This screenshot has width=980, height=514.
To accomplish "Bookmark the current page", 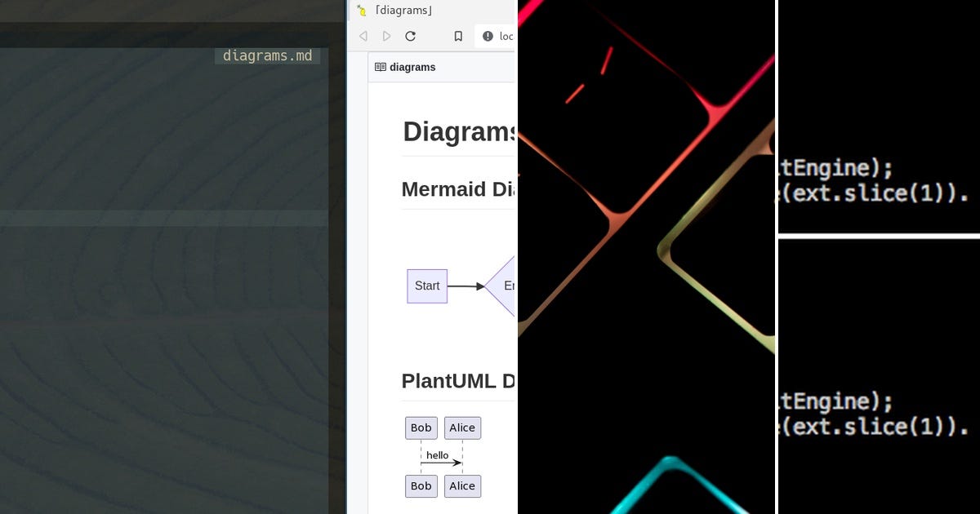I will pyautogui.click(x=458, y=36).
